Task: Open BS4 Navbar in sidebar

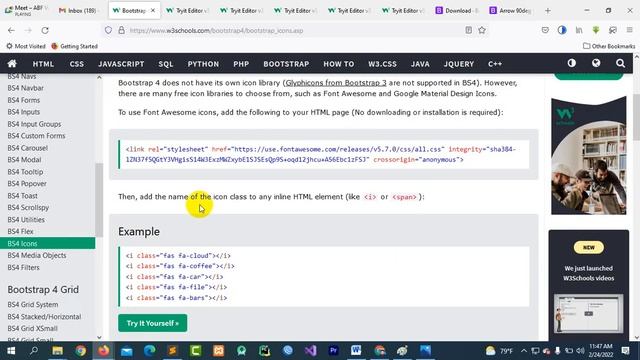Action: 25,88
